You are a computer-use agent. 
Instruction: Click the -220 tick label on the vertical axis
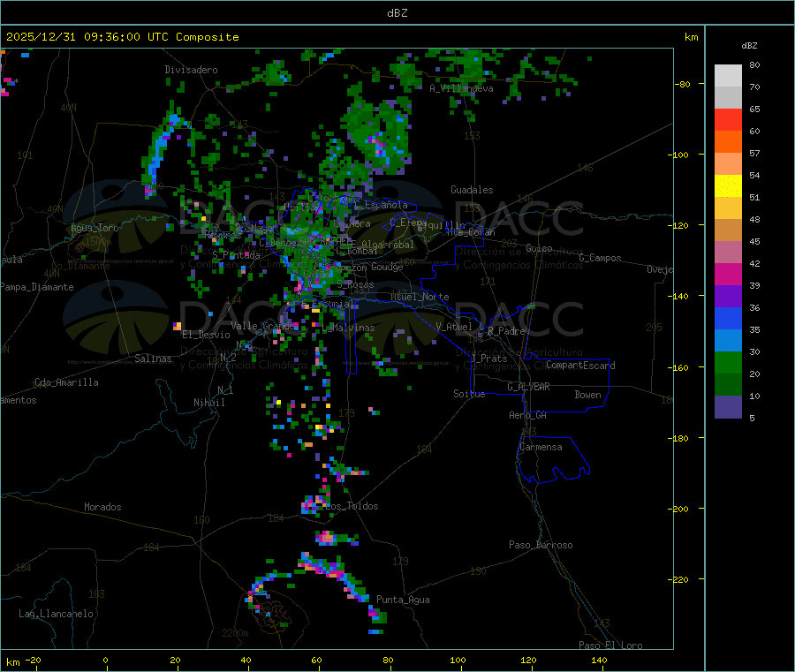[x=678, y=580]
